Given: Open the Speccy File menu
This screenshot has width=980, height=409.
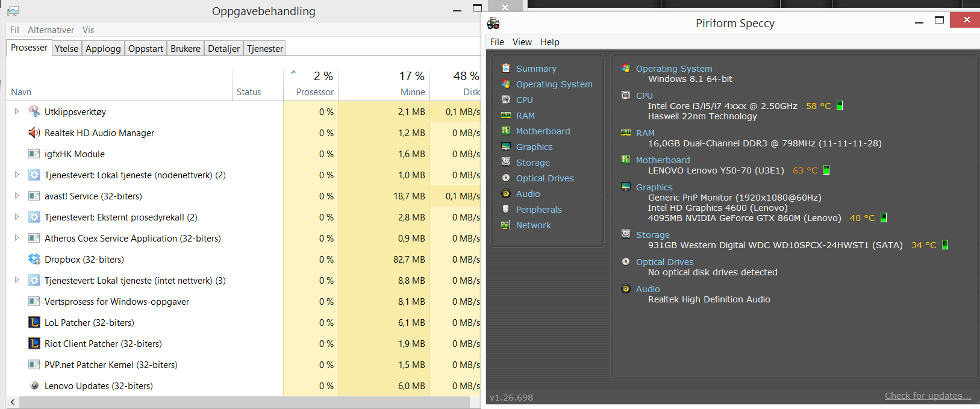Looking at the screenshot, I should 497,42.
